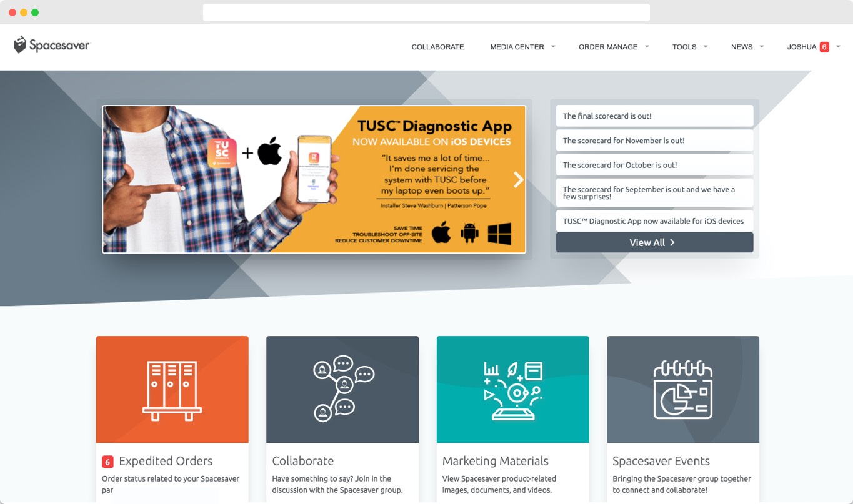
Task: Click the Spacesaver logo
Action: [x=52, y=45]
